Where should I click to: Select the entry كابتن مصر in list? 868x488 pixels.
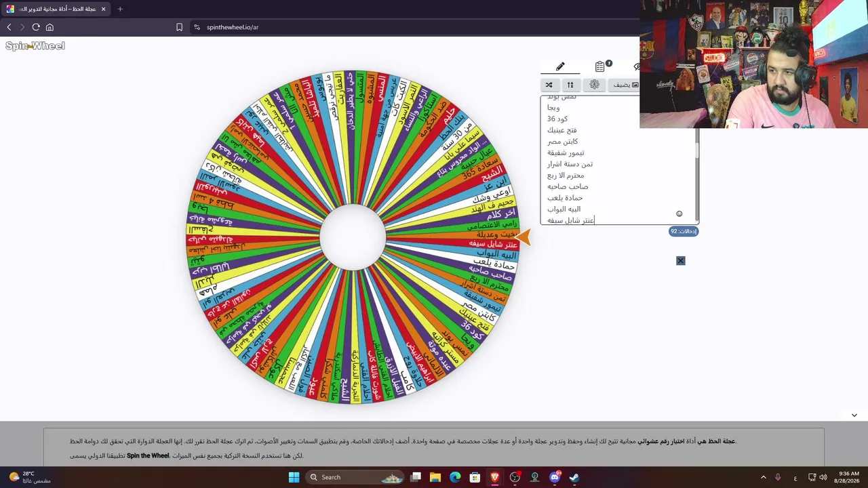(x=563, y=142)
